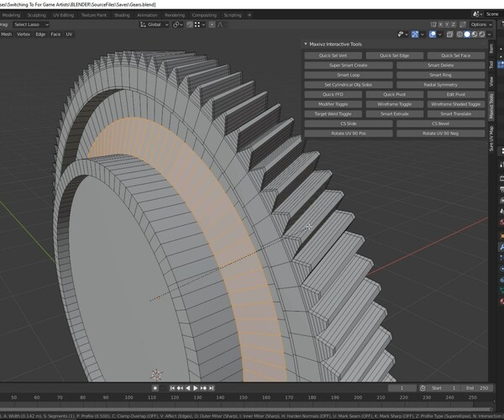Click the current frame field
Screen dimensions: 504x420
[402, 388]
